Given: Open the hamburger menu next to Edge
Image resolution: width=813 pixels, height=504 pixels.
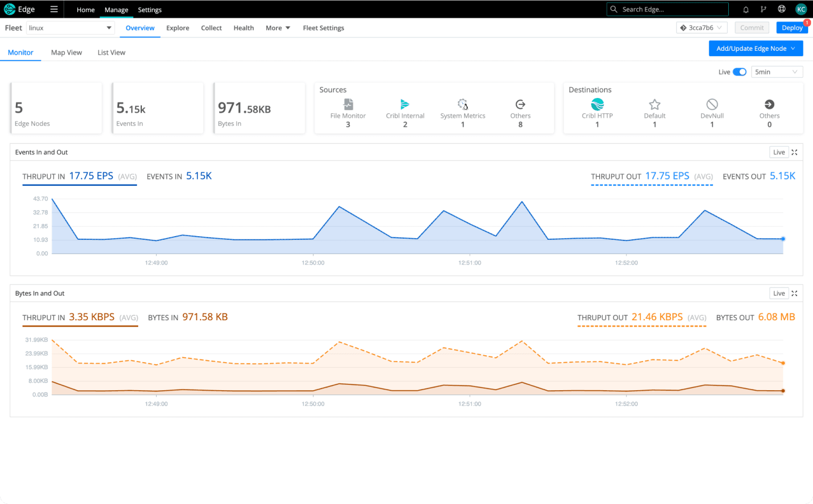Looking at the screenshot, I should pos(53,9).
